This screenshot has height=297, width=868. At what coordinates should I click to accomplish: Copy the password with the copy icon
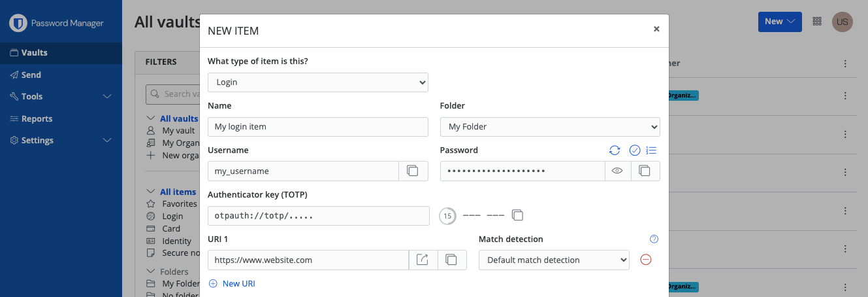coord(645,171)
